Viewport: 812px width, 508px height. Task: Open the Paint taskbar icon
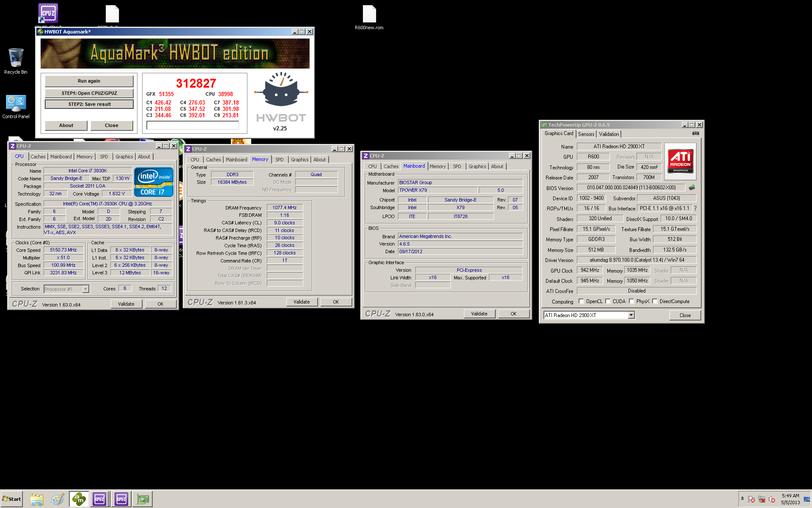point(58,499)
